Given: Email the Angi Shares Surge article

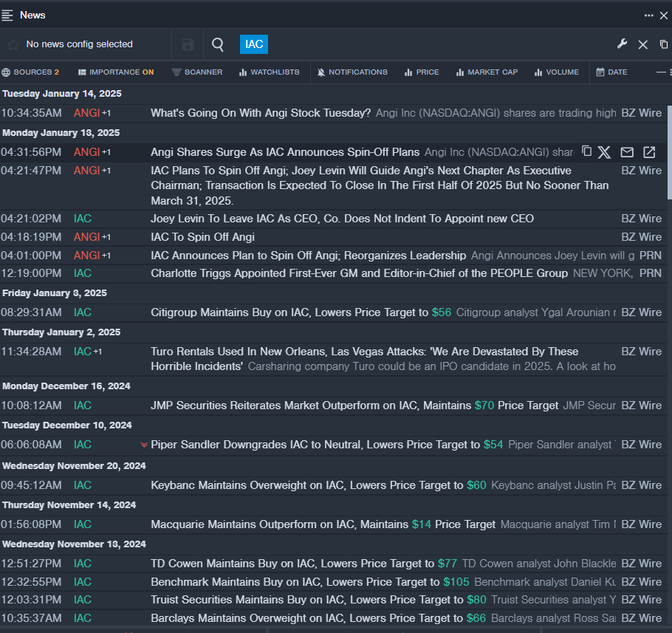Looking at the screenshot, I should point(627,152).
